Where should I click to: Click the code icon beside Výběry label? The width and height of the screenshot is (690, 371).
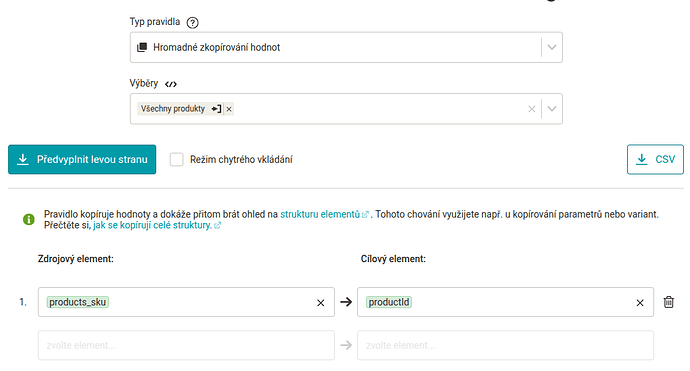[x=171, y=84]
